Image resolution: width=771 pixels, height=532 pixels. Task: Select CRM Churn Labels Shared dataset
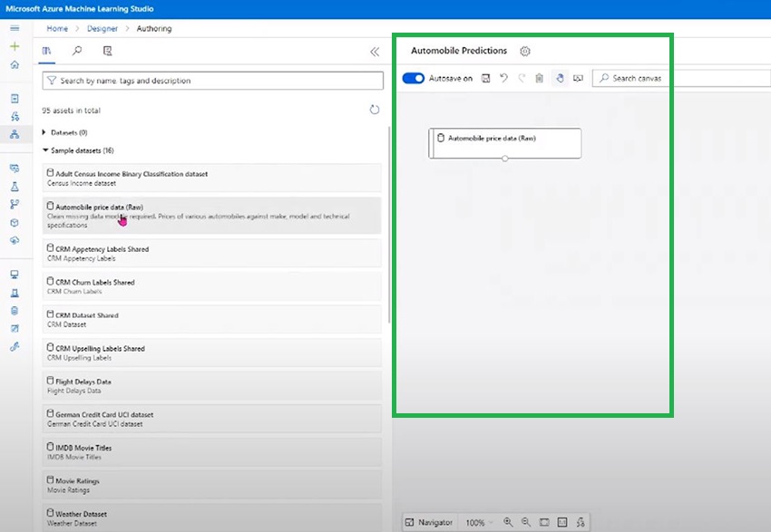coord(212,285)
